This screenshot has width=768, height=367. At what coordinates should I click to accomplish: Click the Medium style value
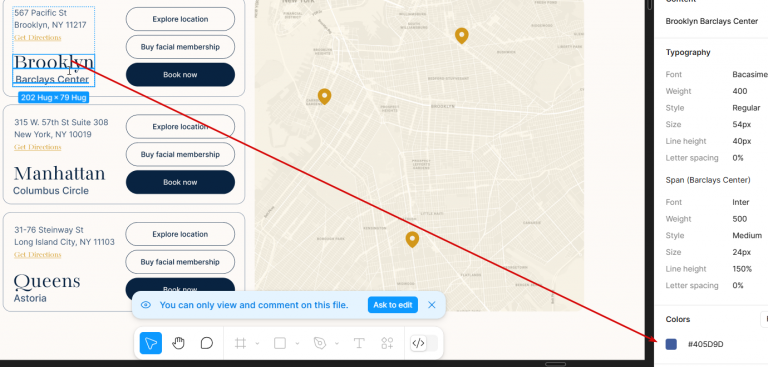pyautogui.click(x=747, y=236)
